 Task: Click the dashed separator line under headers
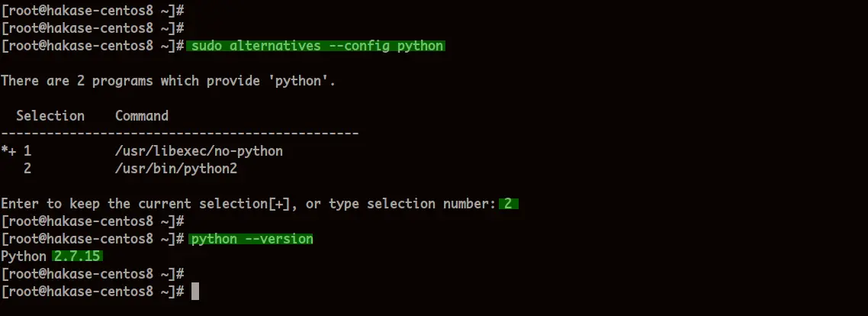click(180, 134)
